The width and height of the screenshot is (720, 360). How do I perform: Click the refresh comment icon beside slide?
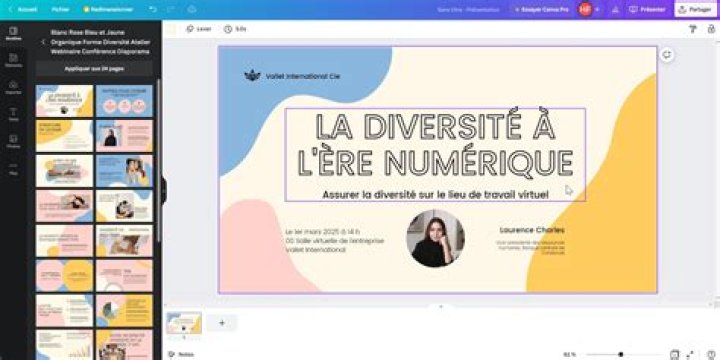(x=667, y=55)
